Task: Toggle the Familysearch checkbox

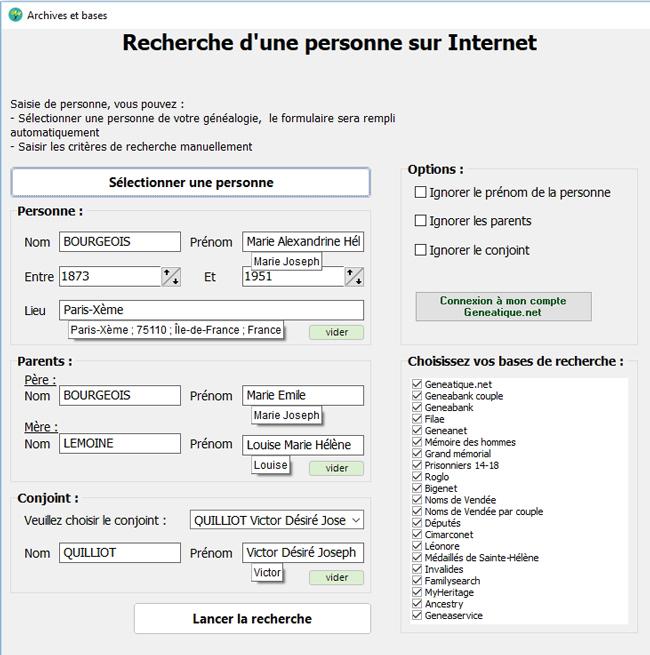Action: click(417, 581)
